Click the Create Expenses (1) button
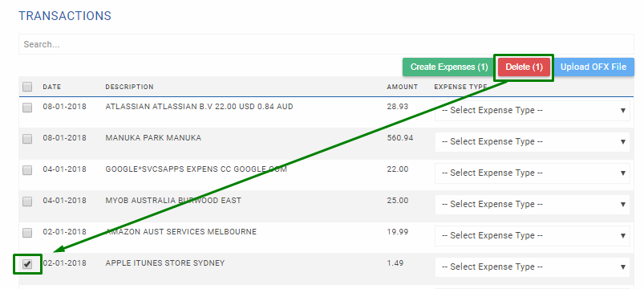 [449, 67]
